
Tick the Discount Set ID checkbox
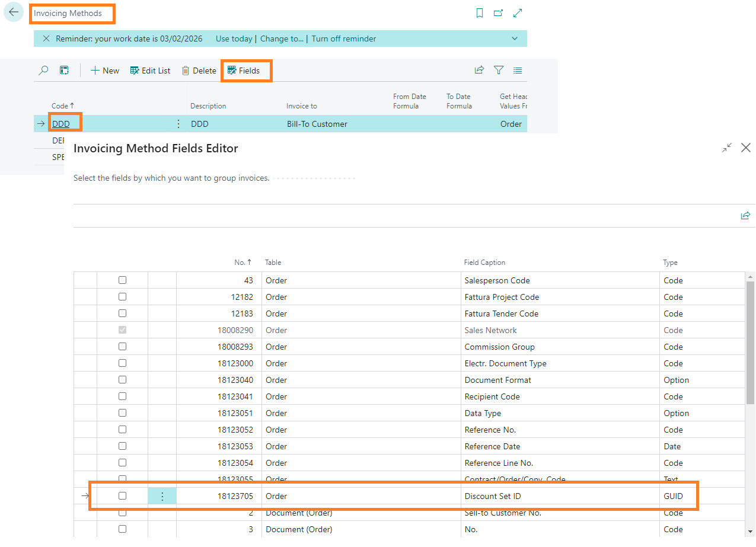coord(122,496)
